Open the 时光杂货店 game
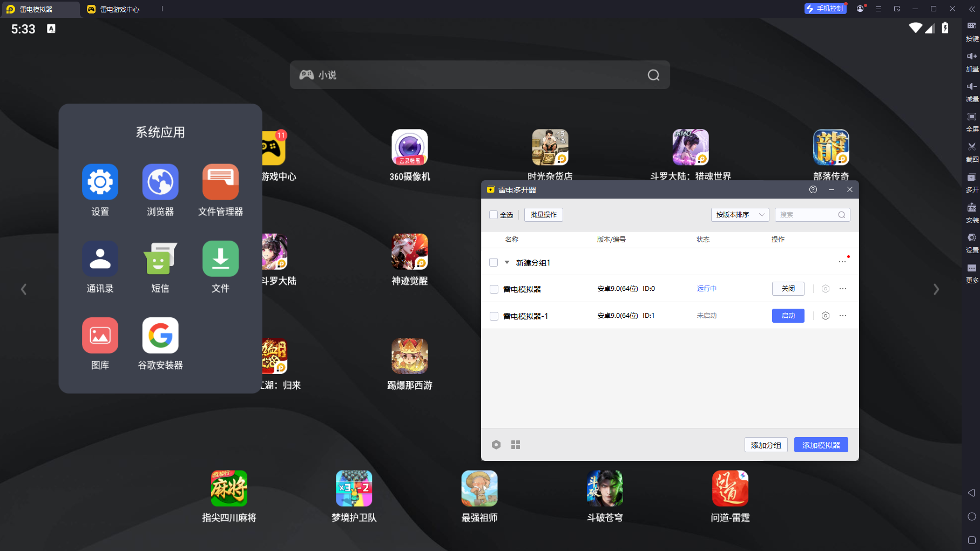This screenshot has height=551, width=980. 550,147
